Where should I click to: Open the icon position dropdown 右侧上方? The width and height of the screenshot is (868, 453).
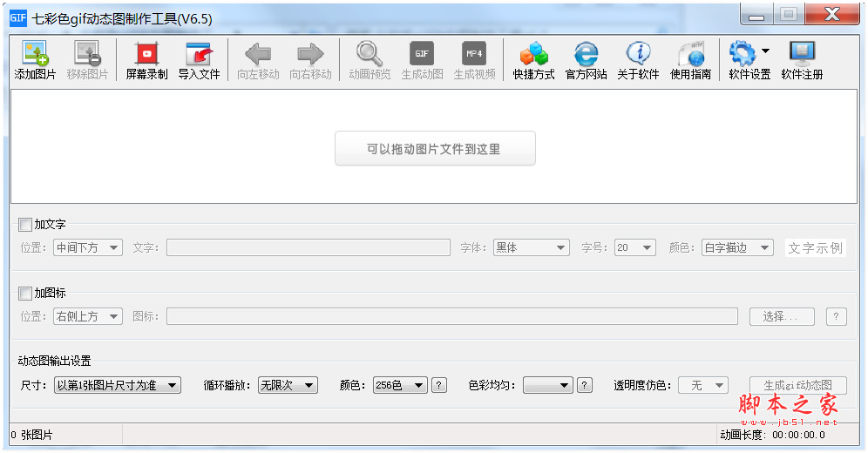[x=88, y=316]
